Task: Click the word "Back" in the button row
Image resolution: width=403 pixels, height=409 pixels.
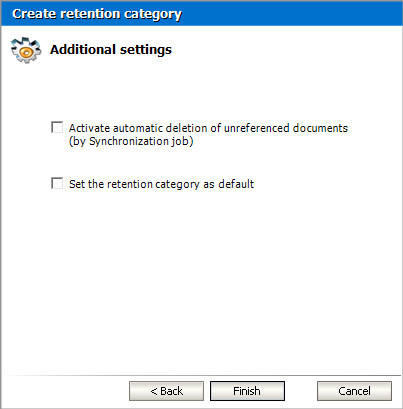Action: (171, 391)
